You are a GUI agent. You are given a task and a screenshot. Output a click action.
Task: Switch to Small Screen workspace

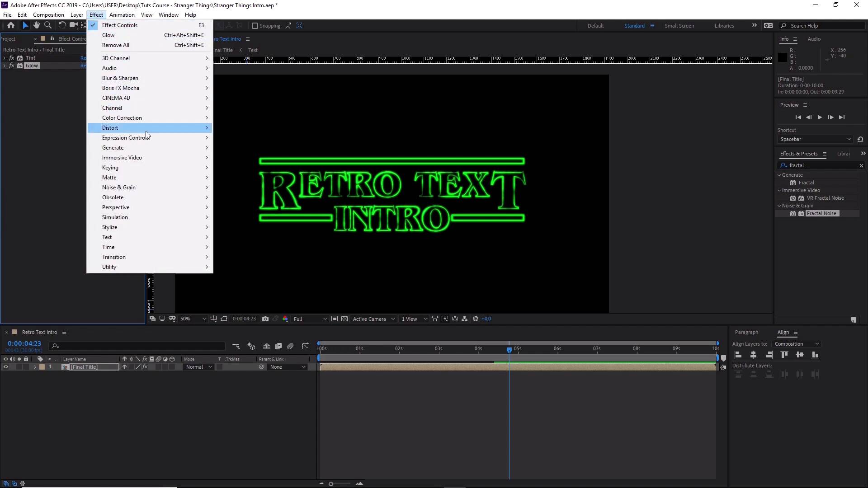pyautogui.click(x=679, y=26)
